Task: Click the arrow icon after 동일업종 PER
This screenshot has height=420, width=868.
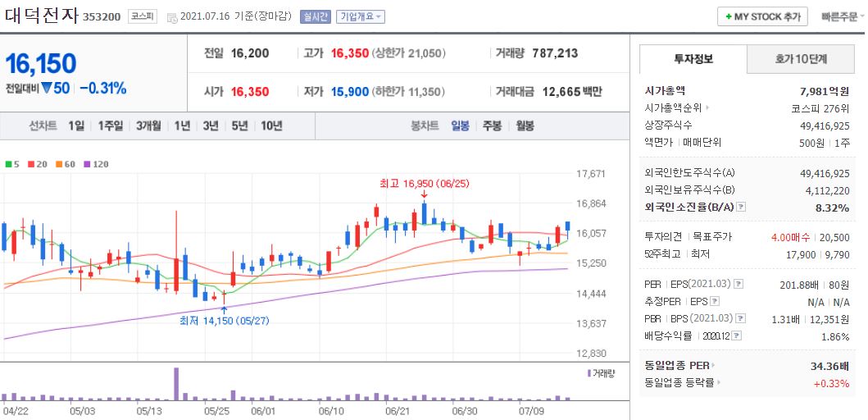Action: [713, 365]
